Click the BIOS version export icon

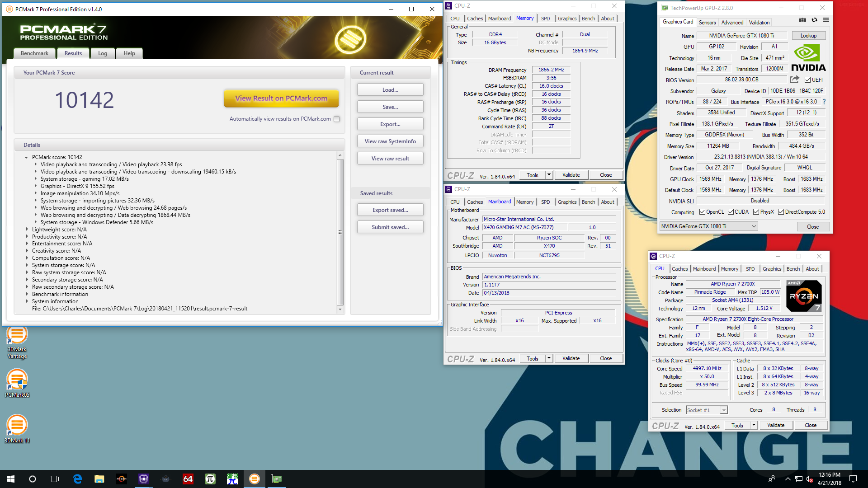pyautogui.click(x=794, y=80)
